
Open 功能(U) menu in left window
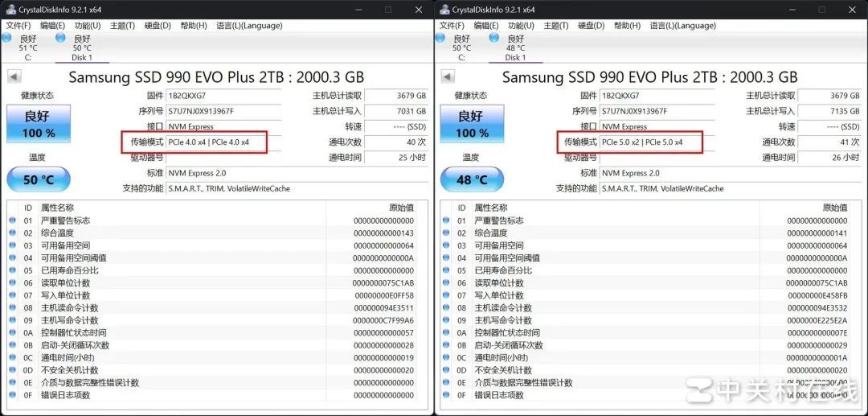coord(88,26)
